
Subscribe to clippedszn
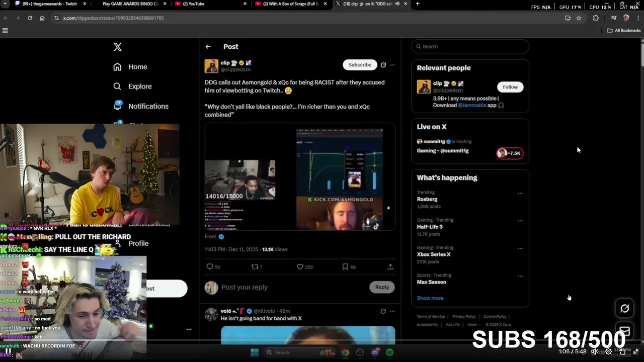point(360,65)
